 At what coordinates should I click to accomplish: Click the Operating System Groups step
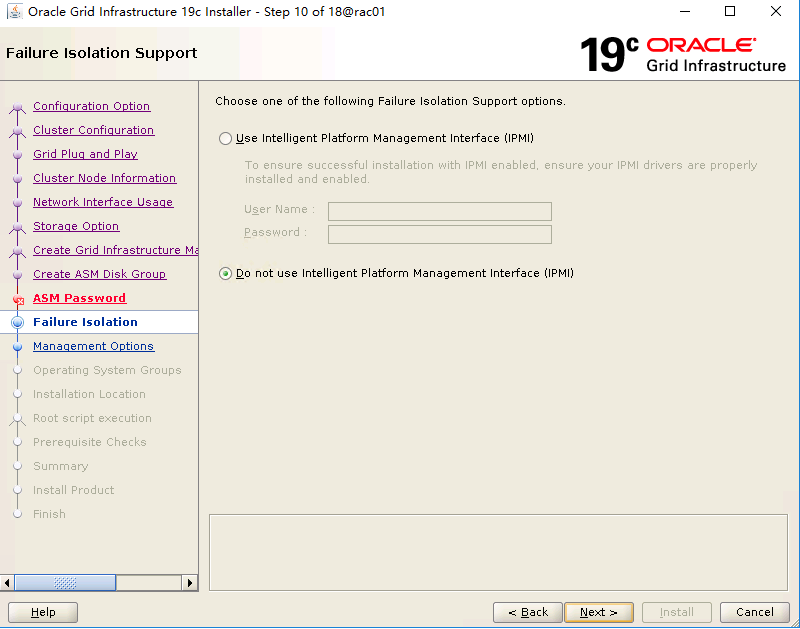[x=107, y=370]
